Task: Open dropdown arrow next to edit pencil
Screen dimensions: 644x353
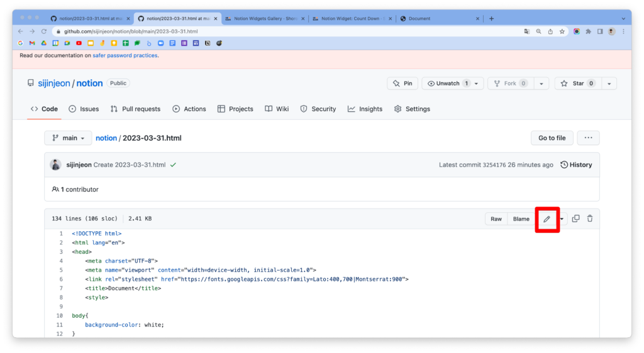Action: [x=562, y=219]
